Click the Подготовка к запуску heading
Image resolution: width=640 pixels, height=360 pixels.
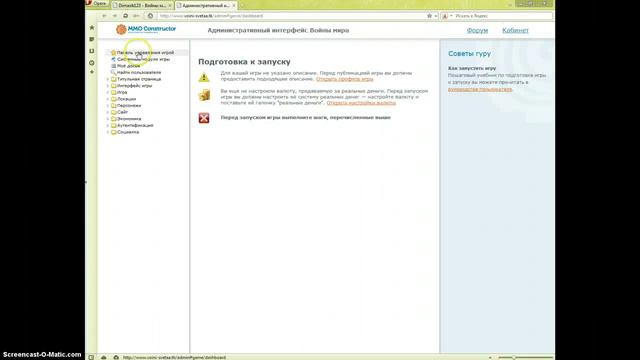[x=244, y=62]
